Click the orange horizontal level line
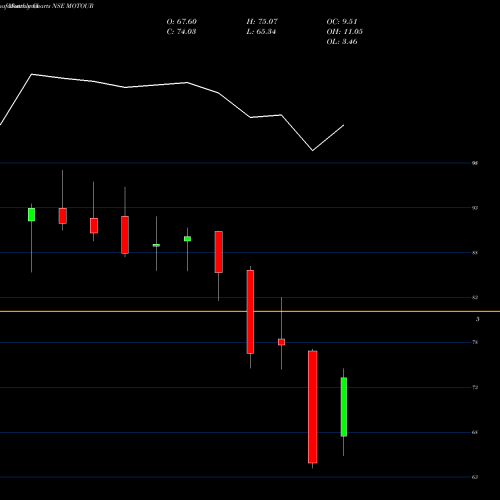 click(x=250, y=311)
